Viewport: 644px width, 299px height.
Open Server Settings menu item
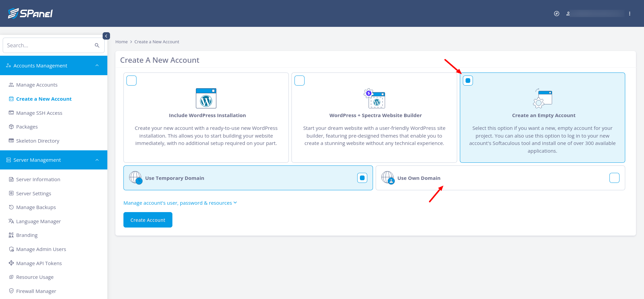[34, 194]
